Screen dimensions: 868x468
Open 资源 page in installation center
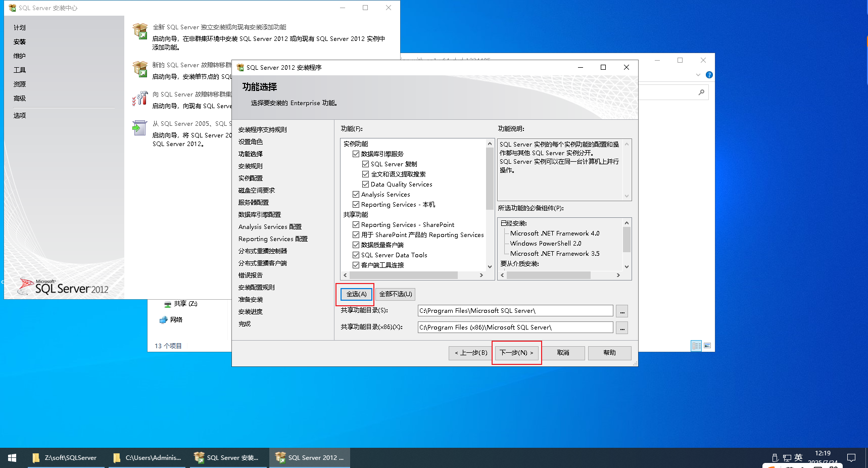coord(20,84)
